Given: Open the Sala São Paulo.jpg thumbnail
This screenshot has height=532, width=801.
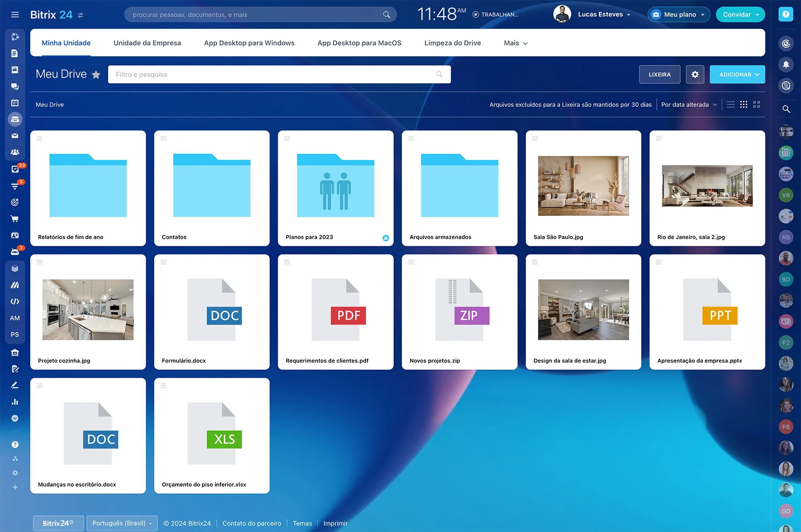Looking at the screenshot, I should coord(583,186).
